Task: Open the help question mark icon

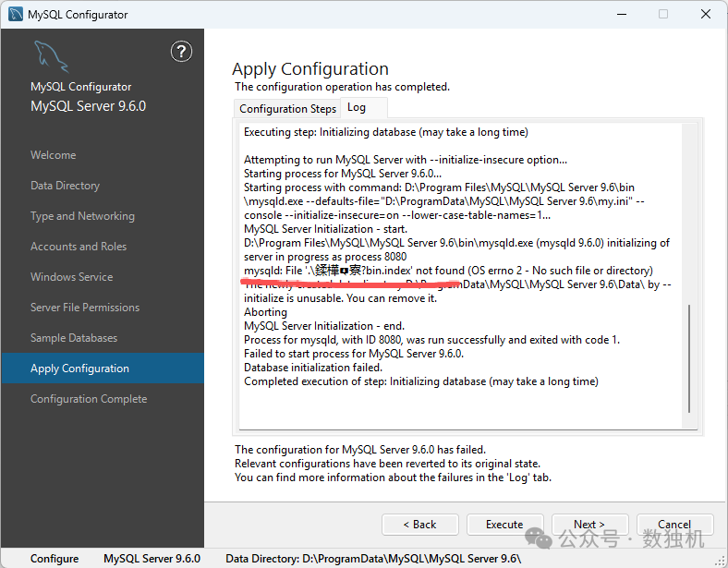Action: tap(181, 52)
